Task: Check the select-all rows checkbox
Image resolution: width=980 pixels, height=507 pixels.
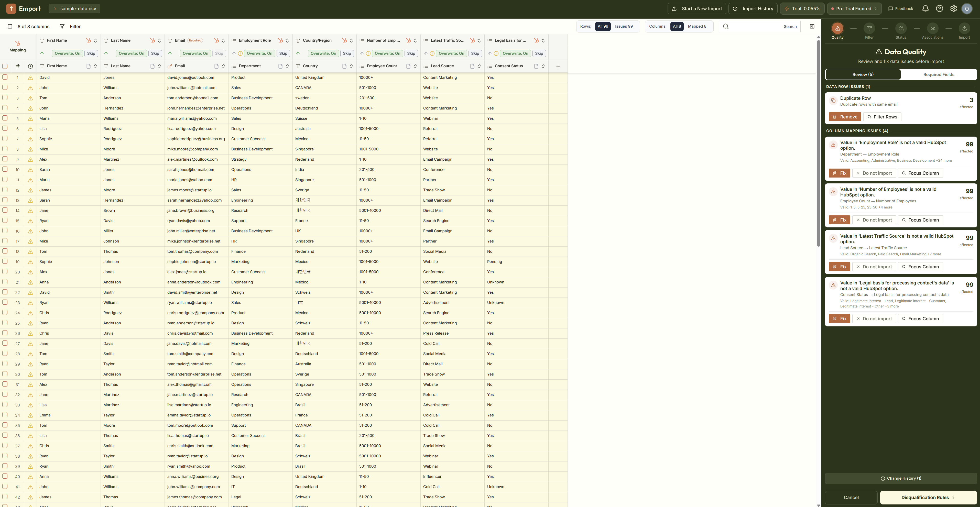Action: point(5,66)
